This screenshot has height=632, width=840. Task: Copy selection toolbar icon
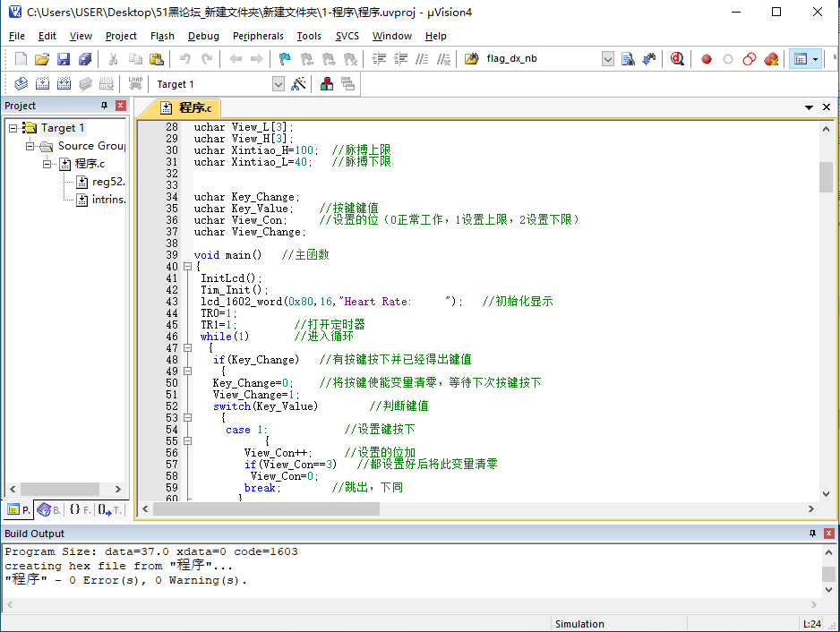(x=135, y=59)
